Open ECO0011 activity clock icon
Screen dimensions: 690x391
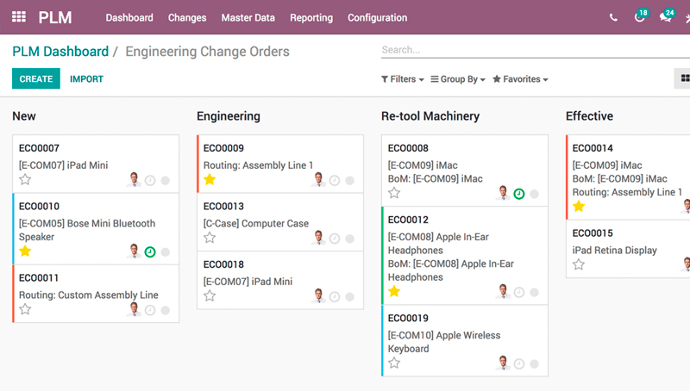coord(150,310)
